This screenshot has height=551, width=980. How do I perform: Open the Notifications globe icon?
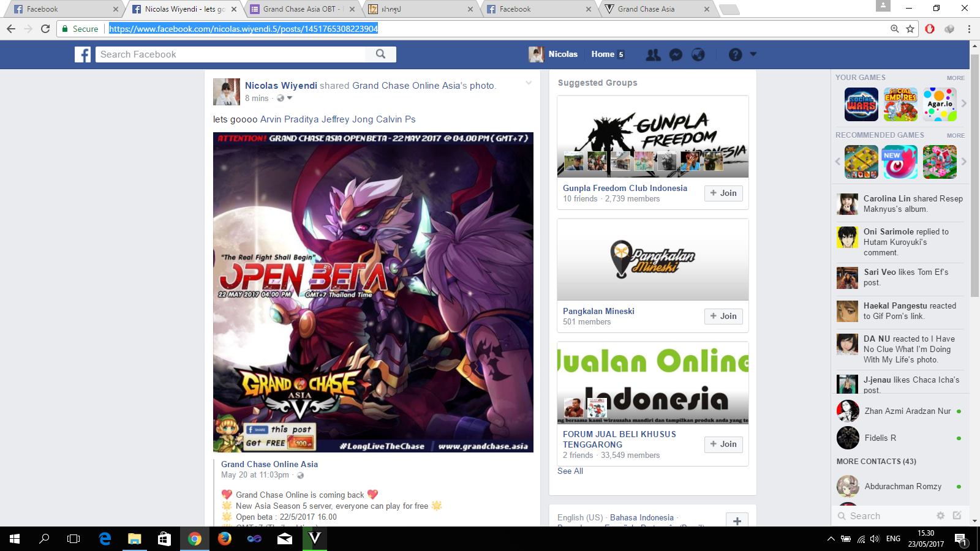[698, 54]
